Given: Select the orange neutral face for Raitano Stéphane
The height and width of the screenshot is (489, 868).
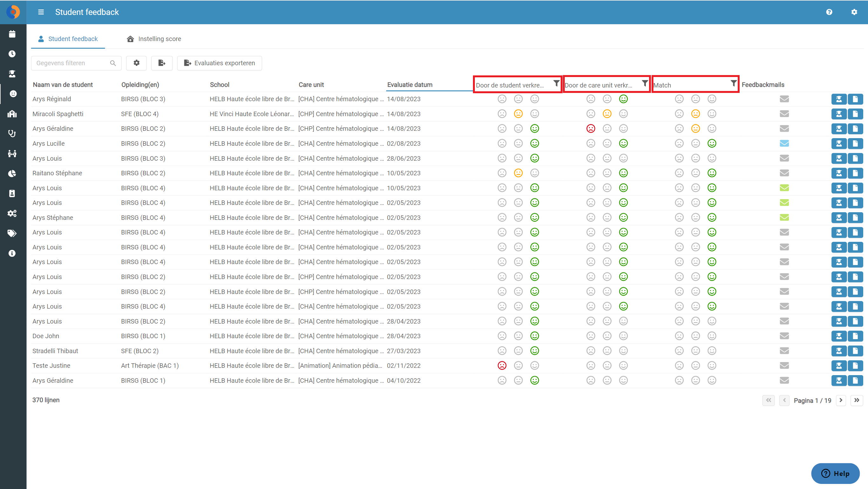Looking at the screenshot, I should tap(518, 173).
